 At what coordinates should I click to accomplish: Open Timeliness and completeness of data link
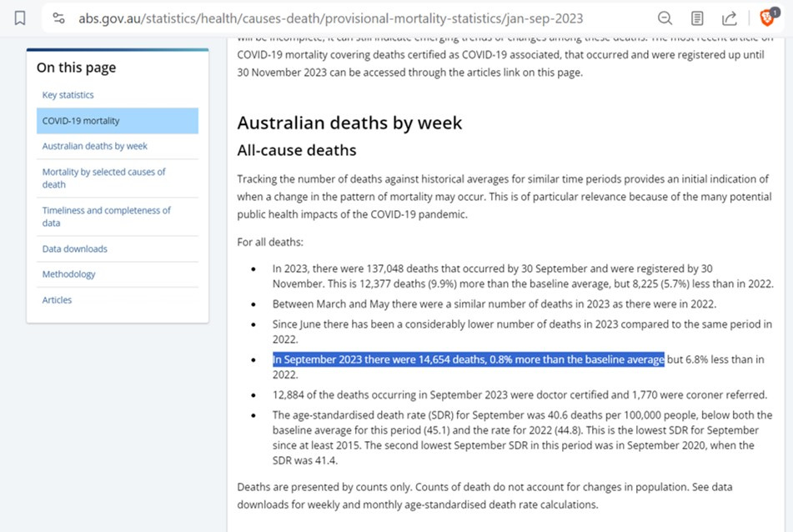106,217
